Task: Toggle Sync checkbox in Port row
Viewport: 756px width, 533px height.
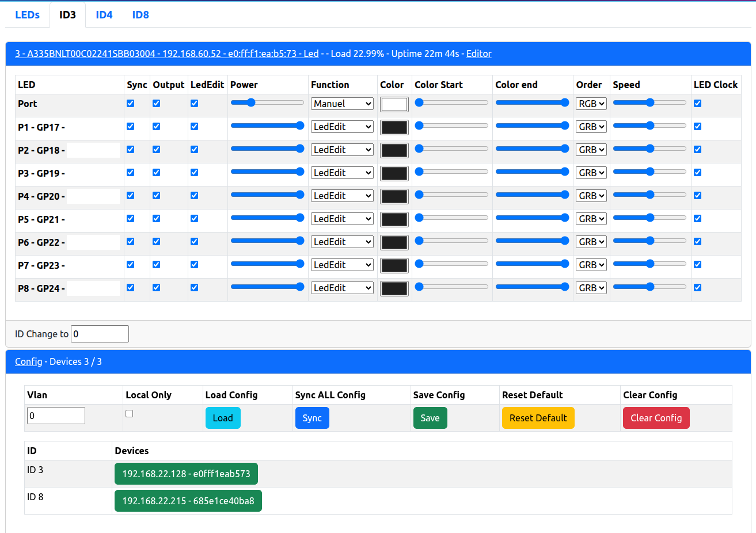Action: (130, 104)
